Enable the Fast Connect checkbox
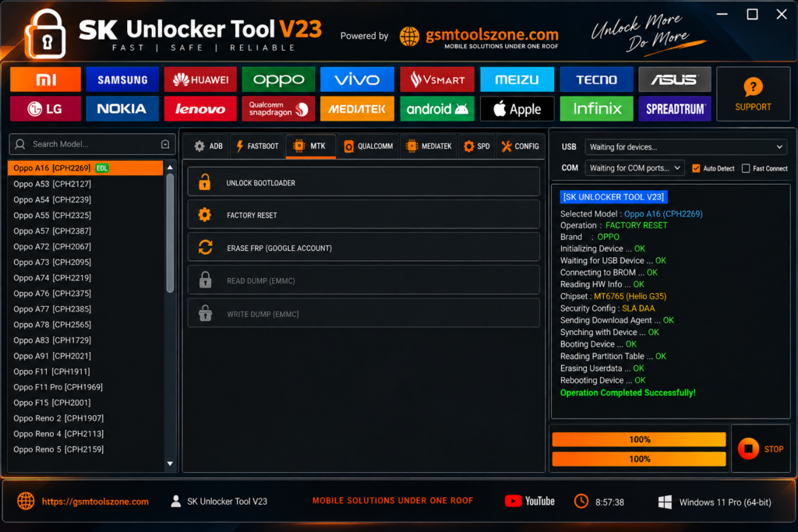Image resolution: width=798 pixels, height=532 pixels. point(746,168)
